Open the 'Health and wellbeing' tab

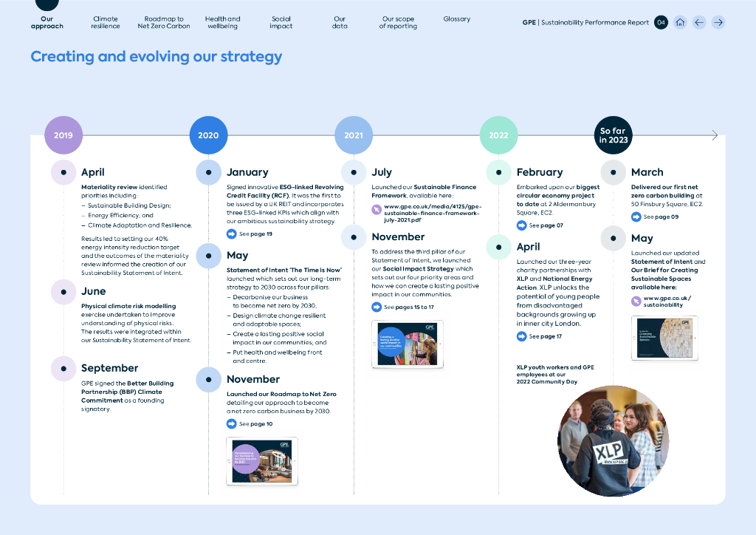tap(222, 22)
